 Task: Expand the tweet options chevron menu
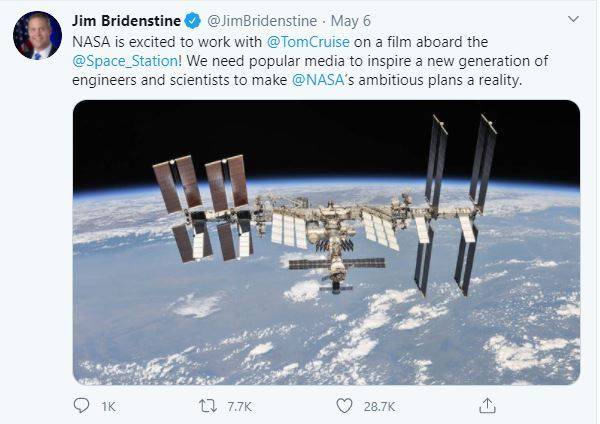pos(571,19)
